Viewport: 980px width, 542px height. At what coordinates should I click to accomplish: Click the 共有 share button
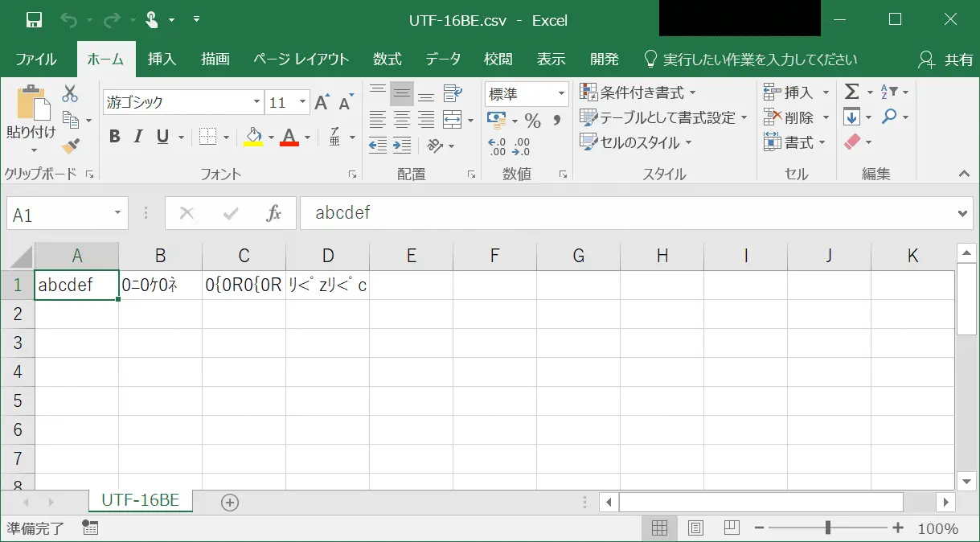pyautogui.click(x=948, y=60)
